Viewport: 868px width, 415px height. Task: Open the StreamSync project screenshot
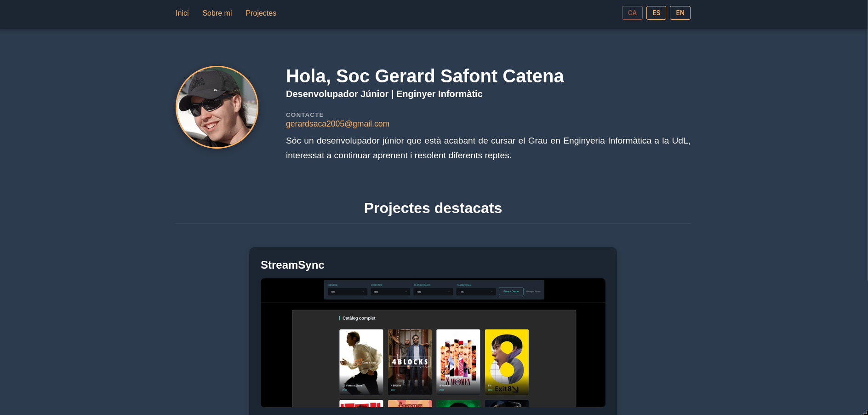(x=433, y=343)
